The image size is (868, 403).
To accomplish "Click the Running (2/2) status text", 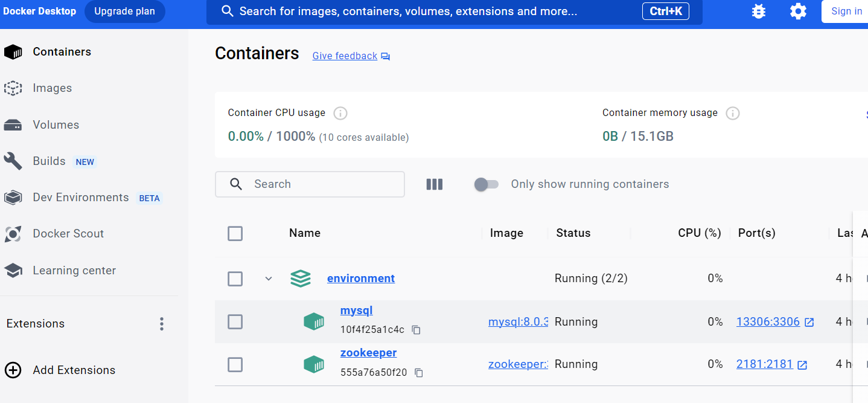I will (x=591, y=279).
